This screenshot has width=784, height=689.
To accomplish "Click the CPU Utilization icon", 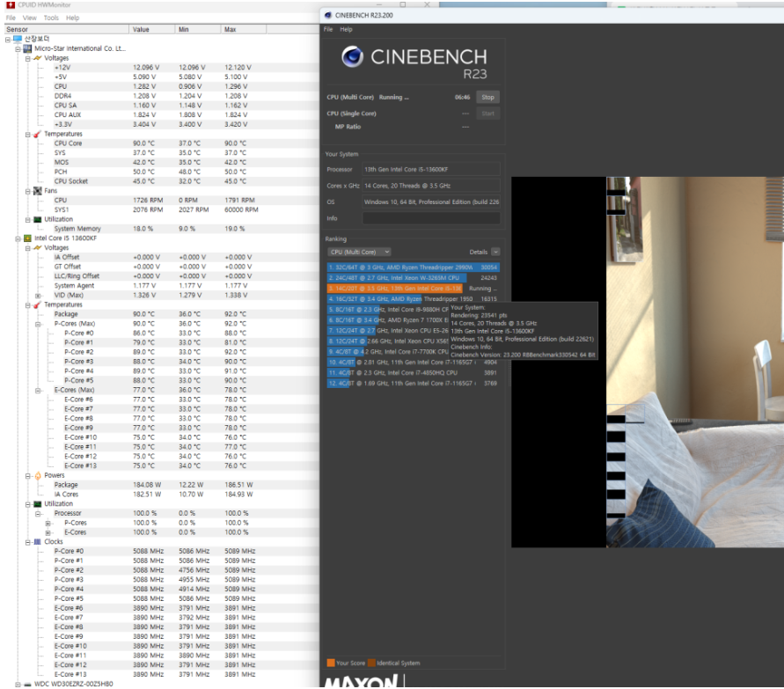I will [x=38, y=504].
